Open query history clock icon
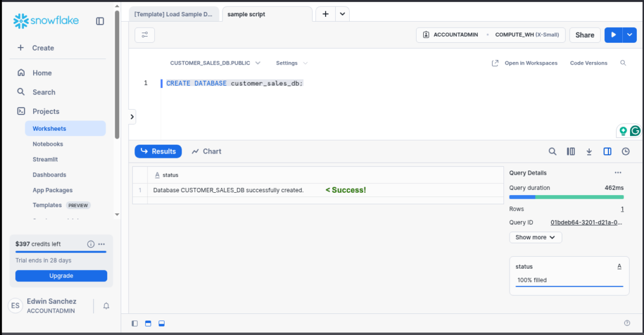Viewport: 644px width, 335px height. 625,151
